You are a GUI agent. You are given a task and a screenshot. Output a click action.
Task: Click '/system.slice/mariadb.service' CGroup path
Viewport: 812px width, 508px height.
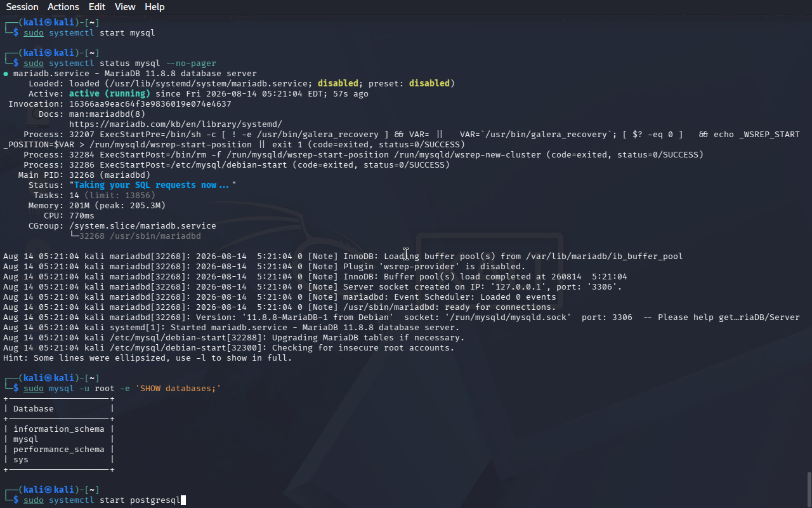(x=143, y=226)
